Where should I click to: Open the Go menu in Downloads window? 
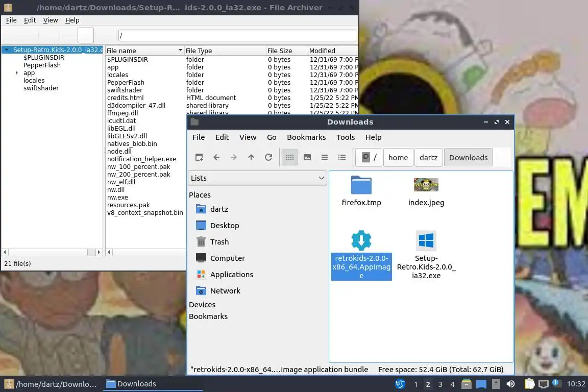click(272, 137)
